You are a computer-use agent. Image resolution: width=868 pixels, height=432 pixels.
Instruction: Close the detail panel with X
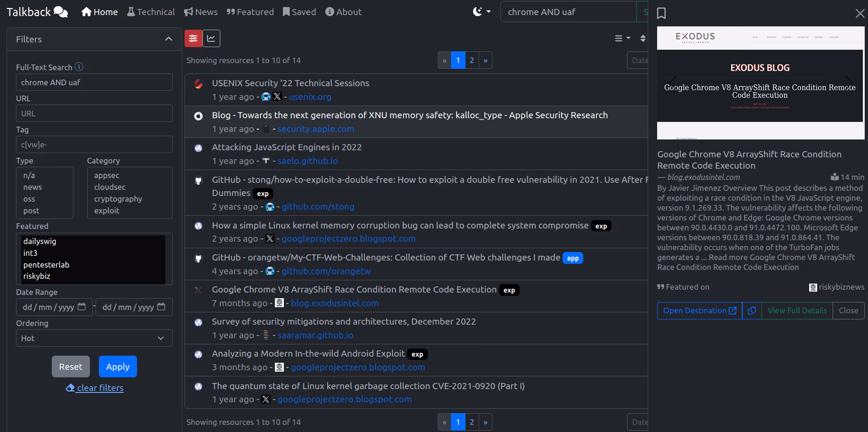(860, 13)
